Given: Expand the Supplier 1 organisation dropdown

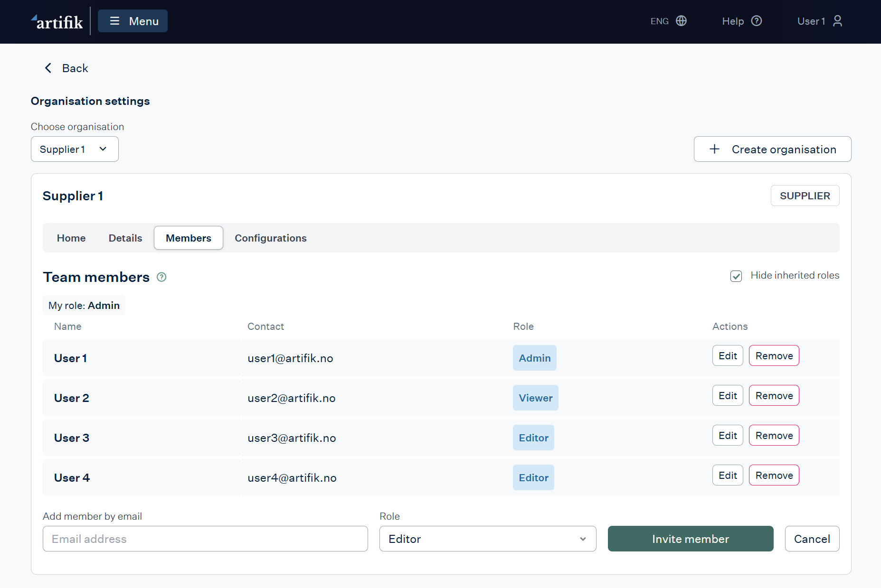Looking at the screenshot, I should point(75,149).
